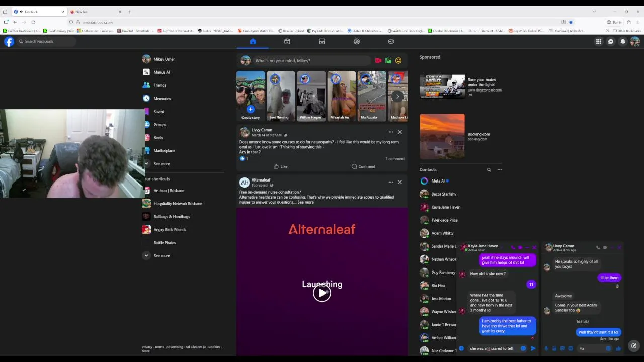Viewport: 644px width, 362px height.
Task: Close Kayla Jane Haven chat window
Action: [x=534, y=247]
